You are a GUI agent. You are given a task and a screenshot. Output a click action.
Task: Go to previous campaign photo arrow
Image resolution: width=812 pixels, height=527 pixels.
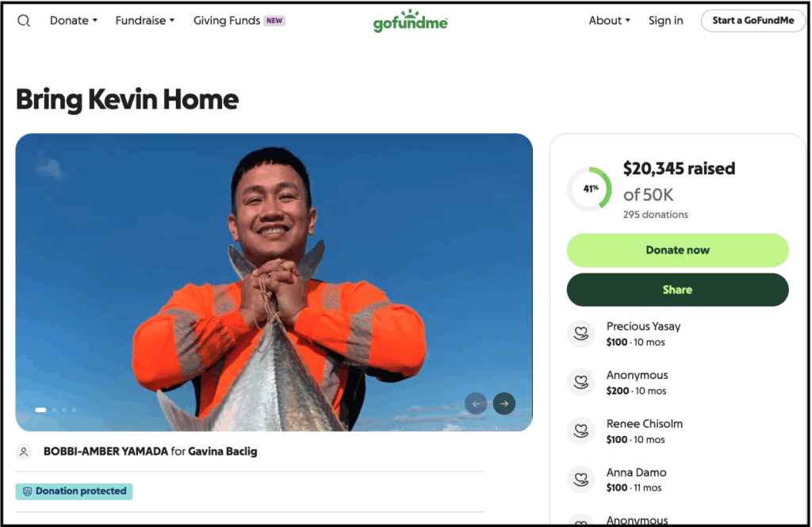[x=476, y=403]
